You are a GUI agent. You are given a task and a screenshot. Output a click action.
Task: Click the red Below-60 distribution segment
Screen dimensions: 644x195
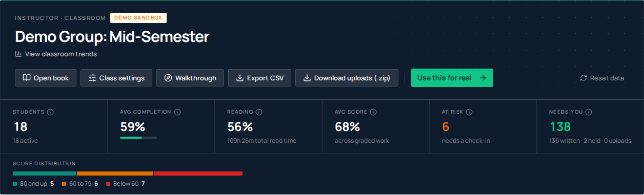tap(198, 174)
